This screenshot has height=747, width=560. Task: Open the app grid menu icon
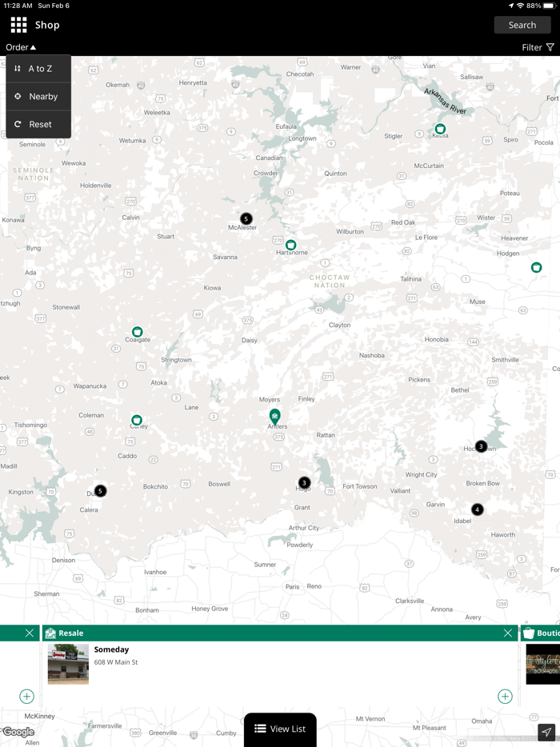pyautogui.click(x=18, y=25)
